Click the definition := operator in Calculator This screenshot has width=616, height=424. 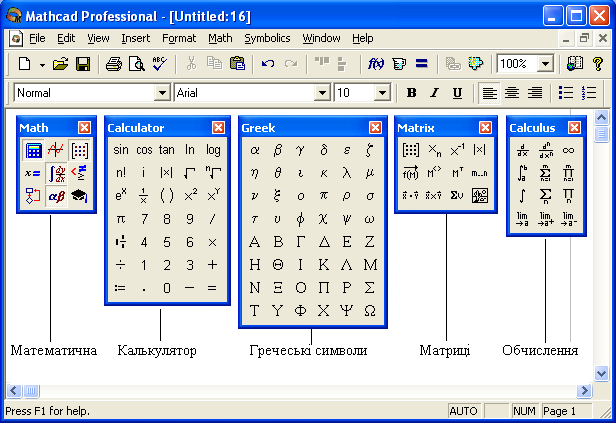[x=121, y=288]
